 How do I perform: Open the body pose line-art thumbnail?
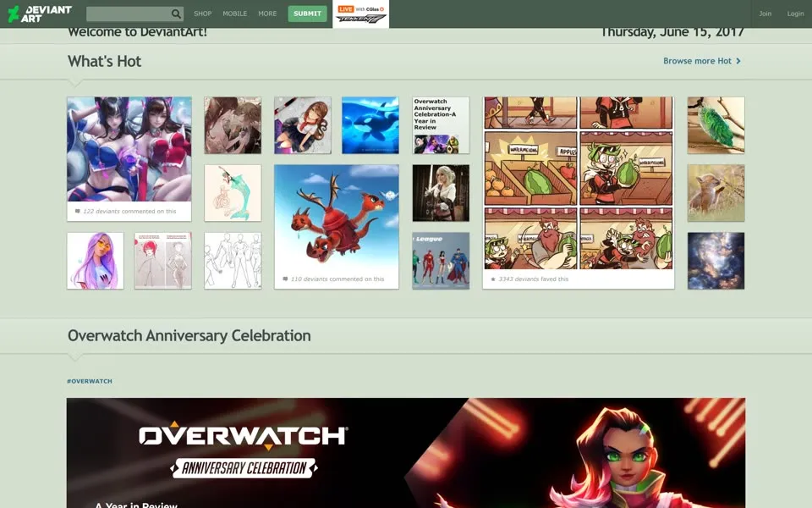233,260
